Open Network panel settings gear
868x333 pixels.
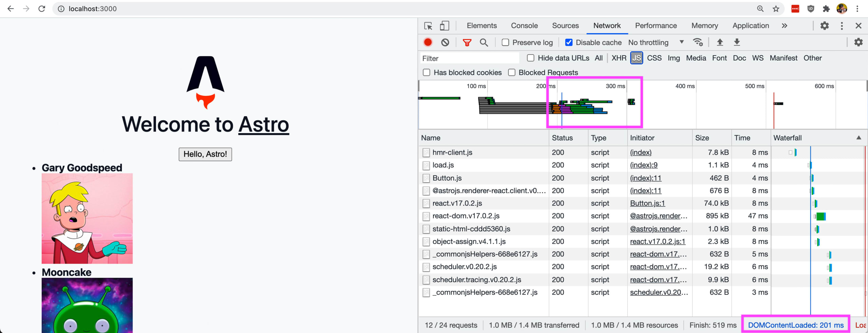coord(858,42)
